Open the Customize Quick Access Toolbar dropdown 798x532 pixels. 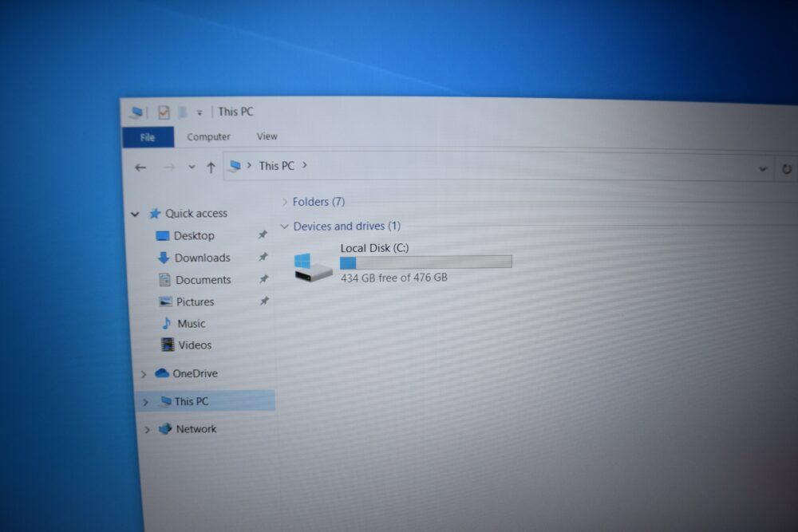[x=199, y=112]
